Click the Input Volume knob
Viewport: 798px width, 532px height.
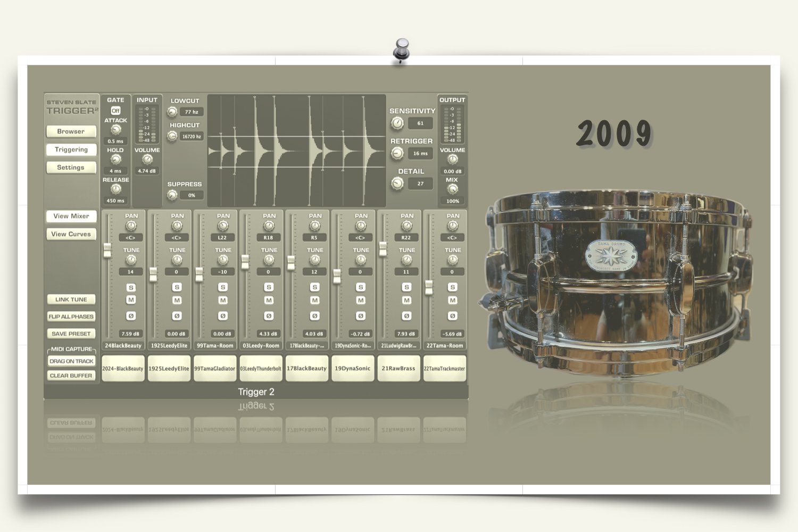click(147, 160)
